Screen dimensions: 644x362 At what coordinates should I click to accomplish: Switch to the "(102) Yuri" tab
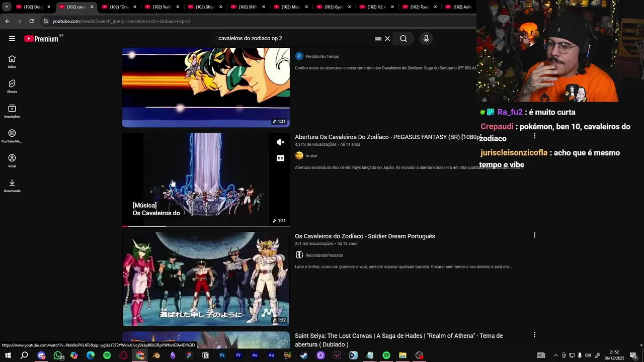click(x=163, y=7)
